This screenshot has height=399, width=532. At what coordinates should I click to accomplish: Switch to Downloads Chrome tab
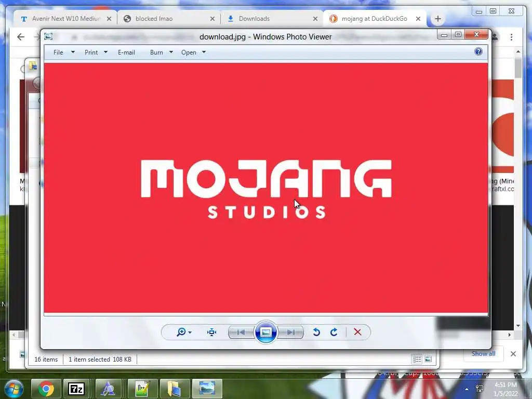click(x=272, y=19)
